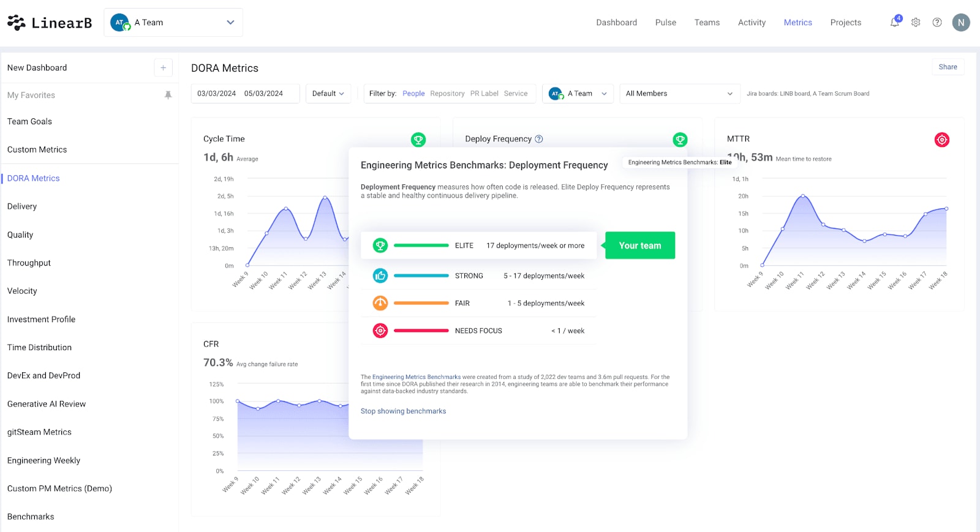Click the STRONG teal benchmark bar
Viewport: 980px width, 532px height.
pyautogui.click(x=421, y=275)
